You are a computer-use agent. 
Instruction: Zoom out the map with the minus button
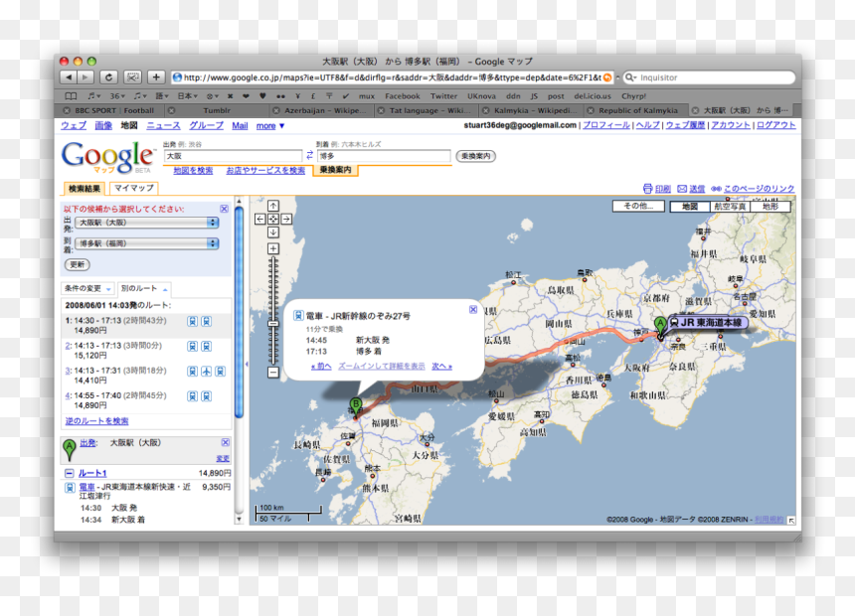[273, 373]
